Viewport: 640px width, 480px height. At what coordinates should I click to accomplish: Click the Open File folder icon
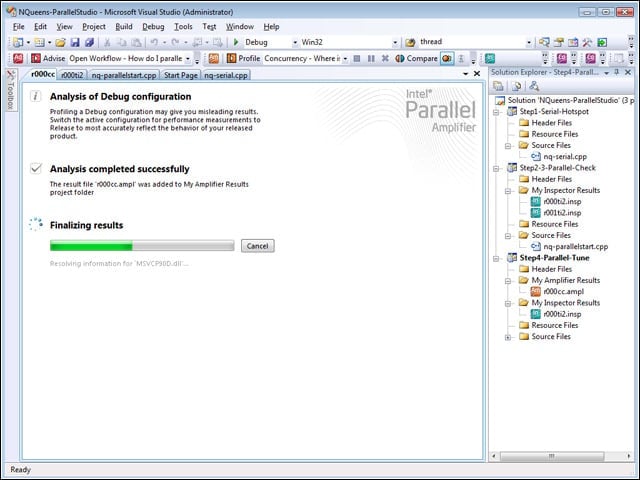pyautogui.click(x=60, y=42)
